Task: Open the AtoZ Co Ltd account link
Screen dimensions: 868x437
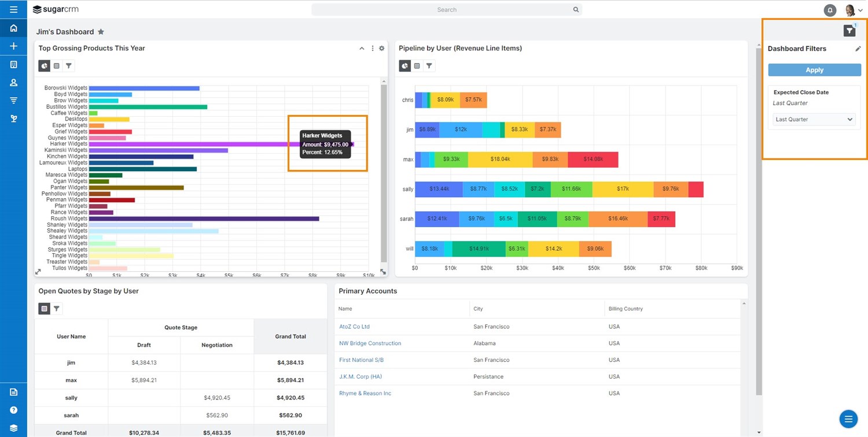Action: tap(354, 327)
